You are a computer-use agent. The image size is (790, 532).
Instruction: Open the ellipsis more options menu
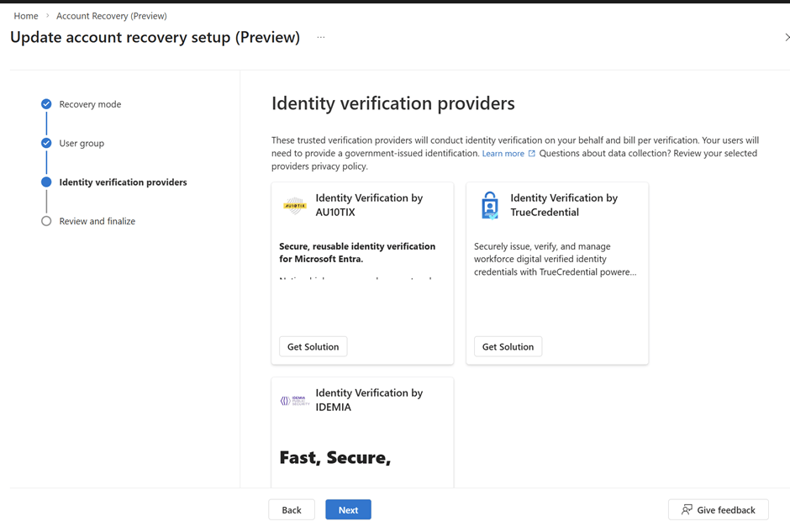point(321,37)
